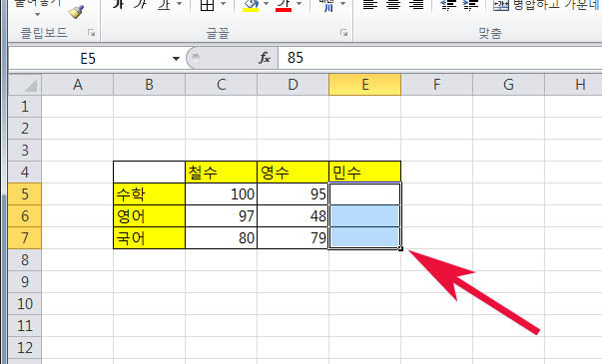
Task: Select row 3 header
Action: 25,150
